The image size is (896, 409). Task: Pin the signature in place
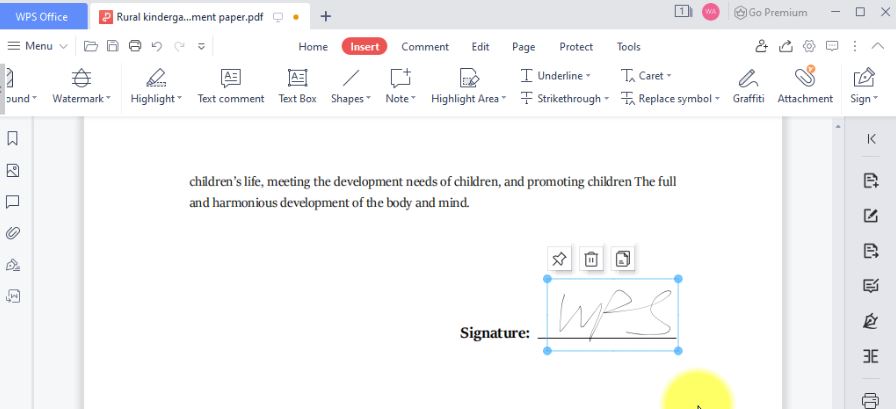(x=559, y=259)
